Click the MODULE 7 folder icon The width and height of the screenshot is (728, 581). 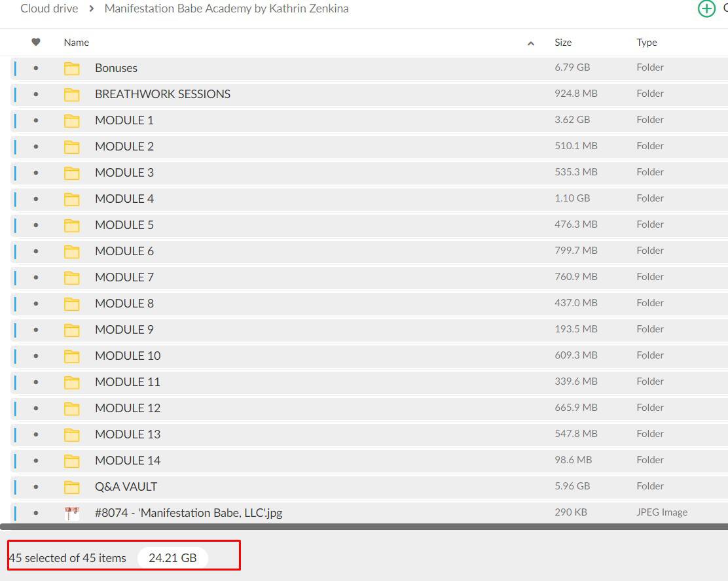[71, 277]
